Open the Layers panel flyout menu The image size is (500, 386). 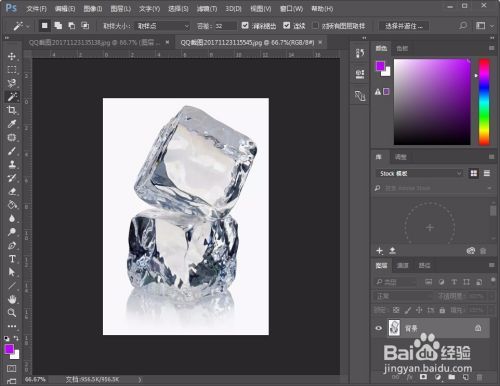click(491, 265)
